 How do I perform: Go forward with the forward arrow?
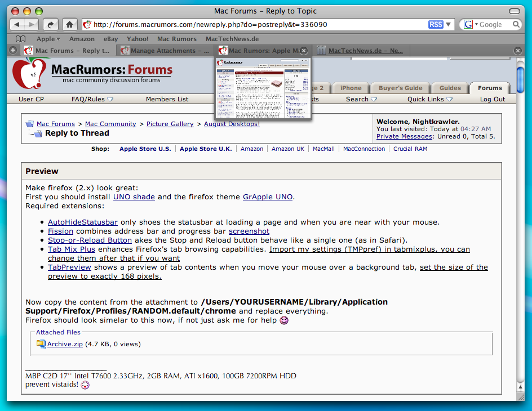pyautogui.click(x=31, y=24)
